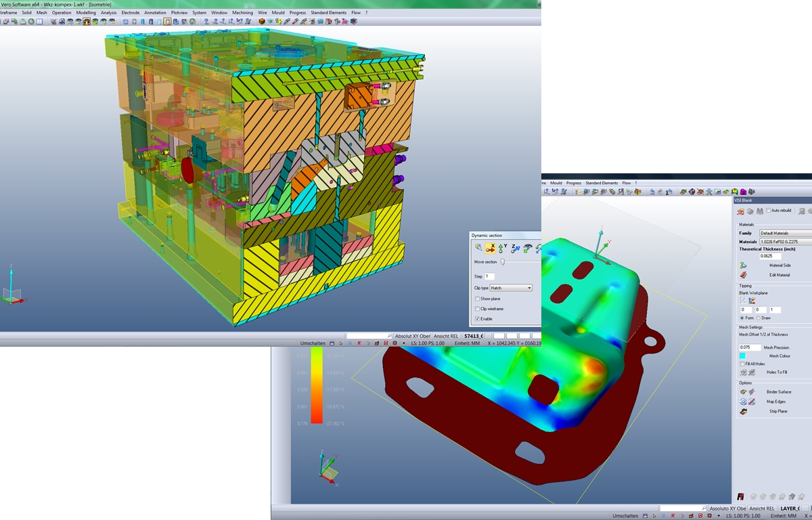
Task: Click the Holes To Fill first icon
Action: click(x=743, y=372)
